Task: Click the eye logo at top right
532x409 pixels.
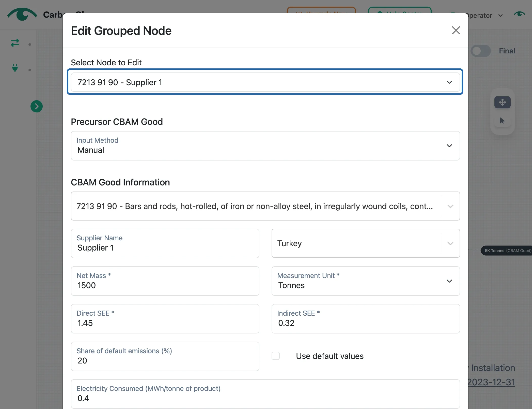Action: point(519,14)
